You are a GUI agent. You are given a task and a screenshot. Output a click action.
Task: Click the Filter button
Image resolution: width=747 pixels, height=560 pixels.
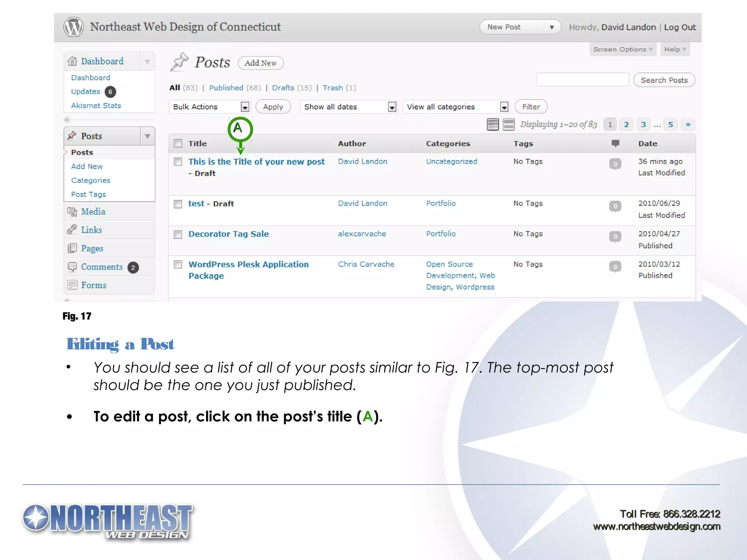(531, 107)
